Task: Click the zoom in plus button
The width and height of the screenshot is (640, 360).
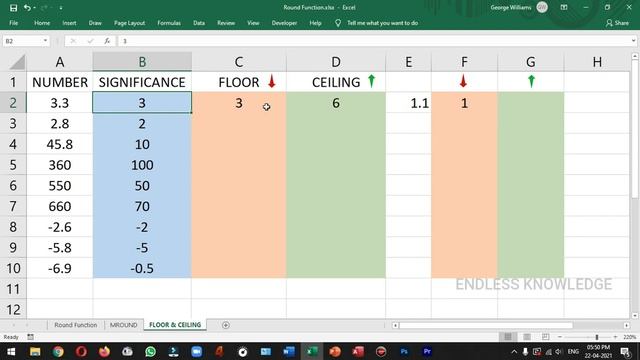Action: [x=615, y=337]
